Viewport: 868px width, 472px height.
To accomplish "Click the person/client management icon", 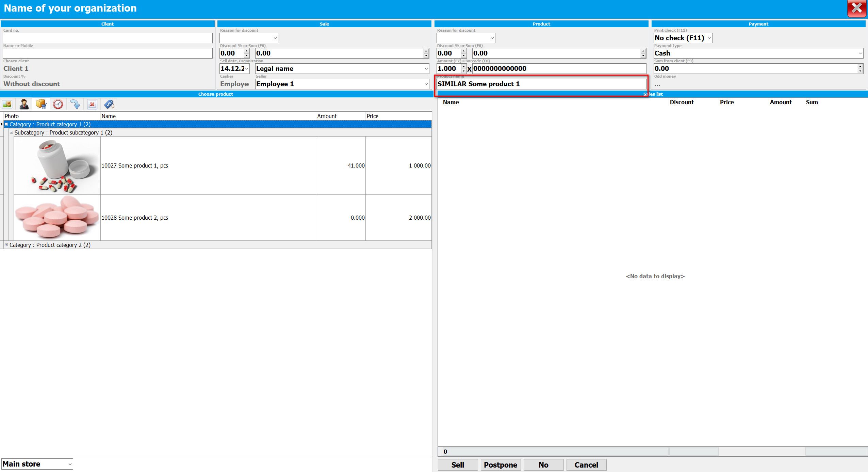I will 24,105.
